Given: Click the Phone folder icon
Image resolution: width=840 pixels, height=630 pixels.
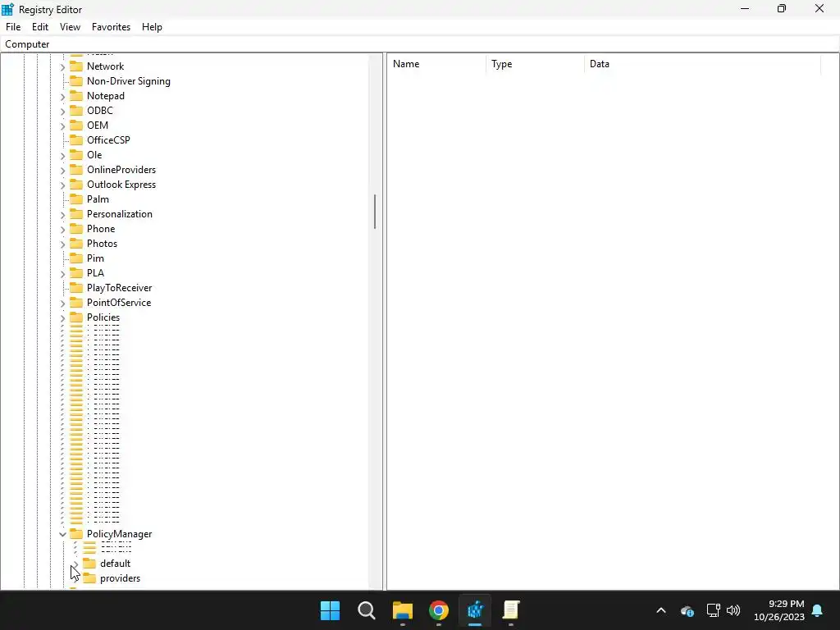Looking at the screenshot, I should pyautogui.click(x=76, y=228).
